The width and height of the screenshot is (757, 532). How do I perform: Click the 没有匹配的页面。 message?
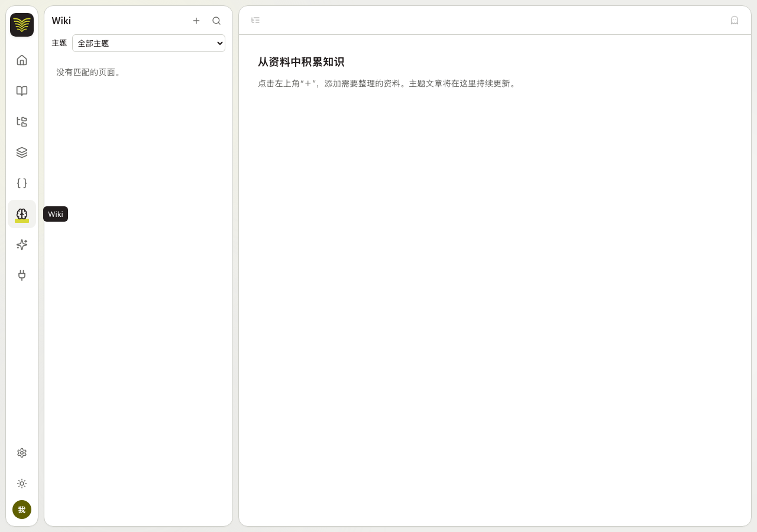(89, 72)
